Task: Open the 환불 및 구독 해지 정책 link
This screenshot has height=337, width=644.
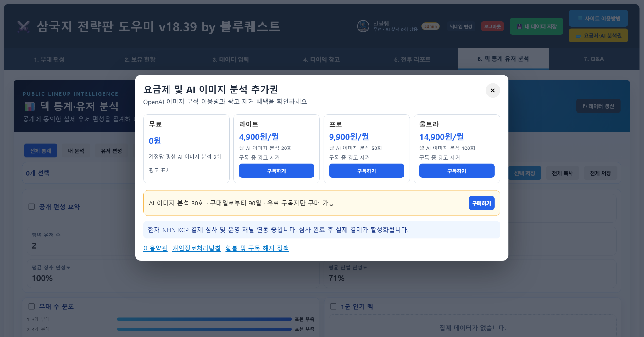Action: tap(257, 248)
